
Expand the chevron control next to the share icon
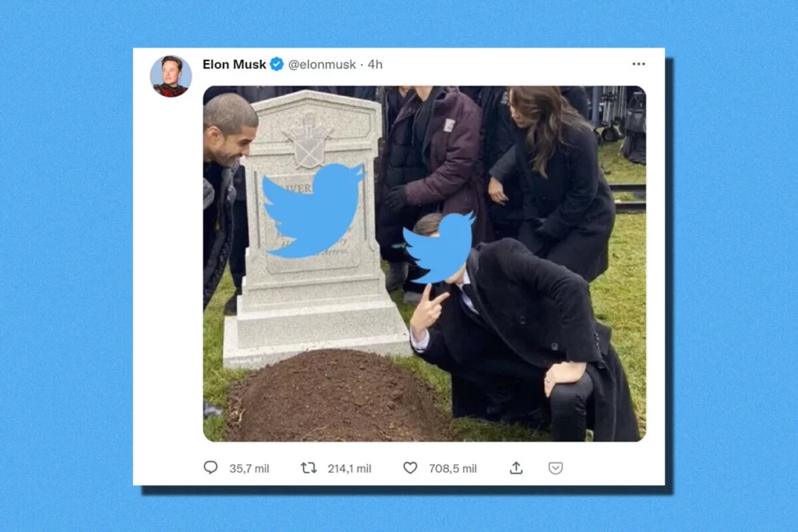coord(555,467)
